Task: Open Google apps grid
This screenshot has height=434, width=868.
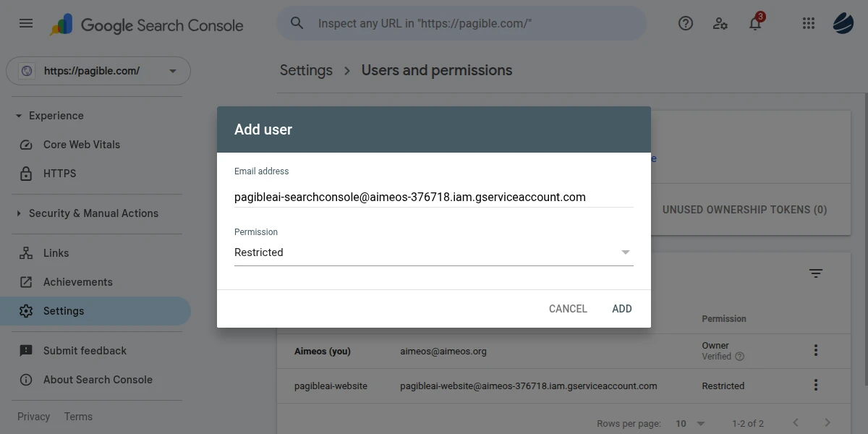Action: click(809, 23)
